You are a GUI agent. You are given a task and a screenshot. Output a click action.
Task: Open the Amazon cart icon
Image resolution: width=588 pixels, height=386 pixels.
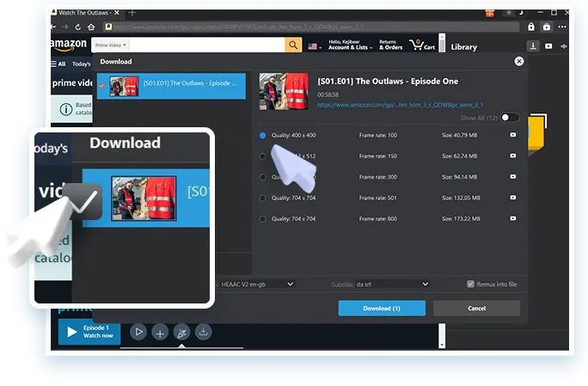(422, 45)
